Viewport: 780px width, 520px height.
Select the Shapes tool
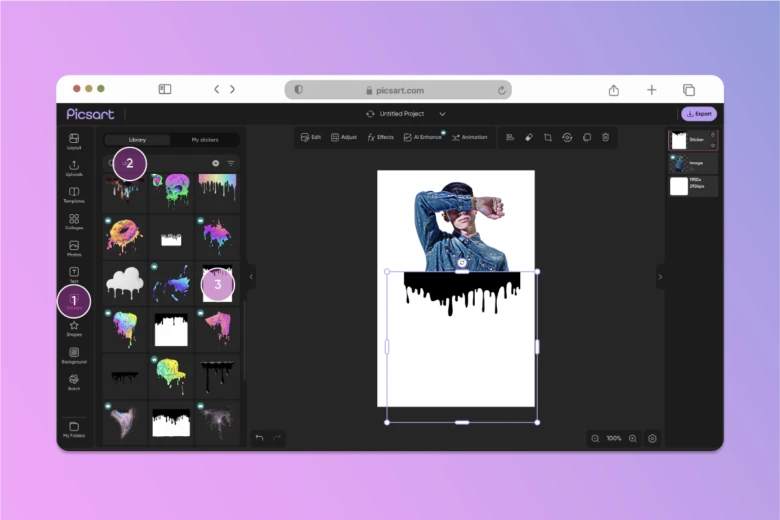74,328
